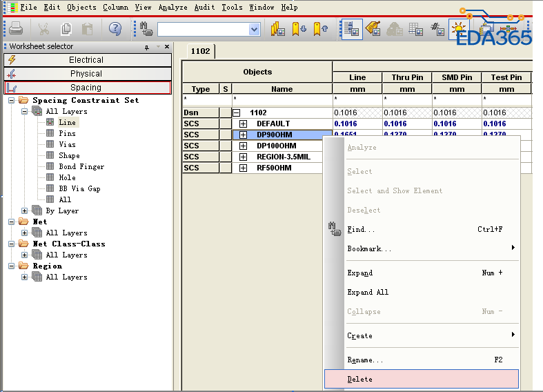Open Help via question mark icon
The height and width of the screenshot is (392, 543).
click(x=115, y=29)
